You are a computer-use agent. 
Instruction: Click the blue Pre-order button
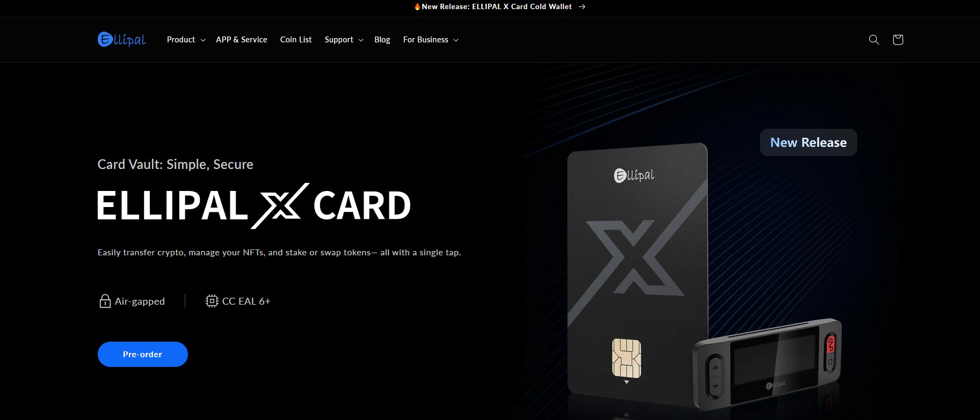[143, 354]
